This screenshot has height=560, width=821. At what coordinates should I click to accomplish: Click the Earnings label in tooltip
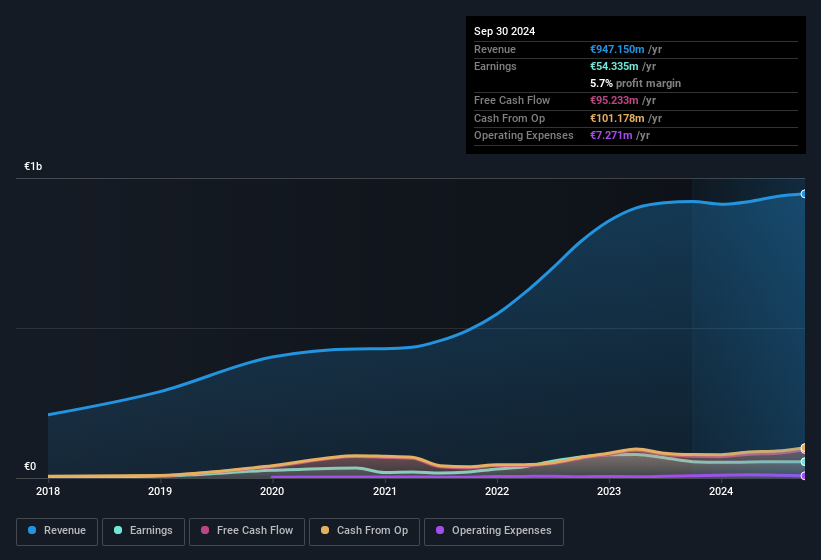tap(495, 66)
